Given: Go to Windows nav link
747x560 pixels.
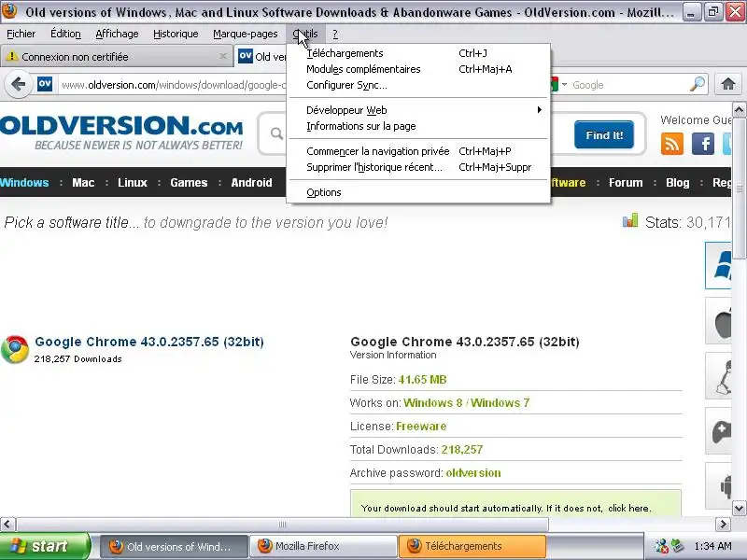Looking at the screenshot, I should coord(24,182).
